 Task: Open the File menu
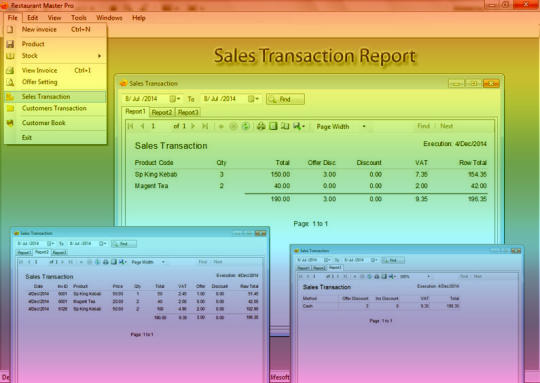pos(12,18)
